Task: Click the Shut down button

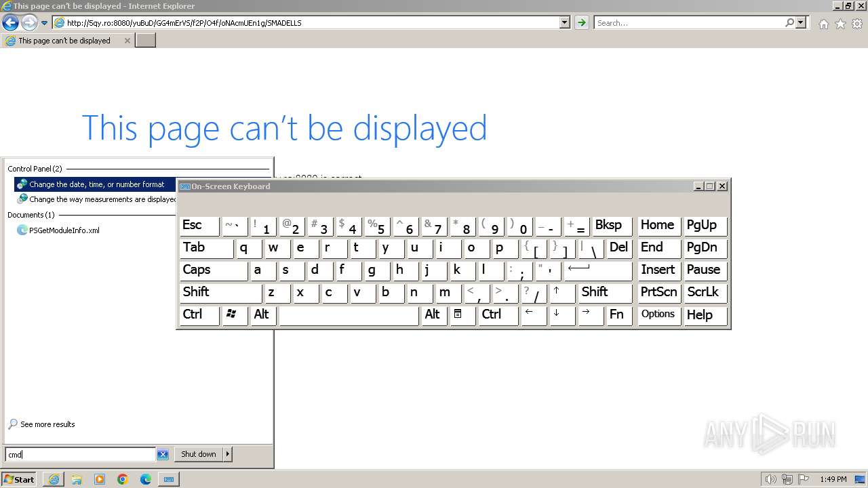Action: [x=199, y=454]
